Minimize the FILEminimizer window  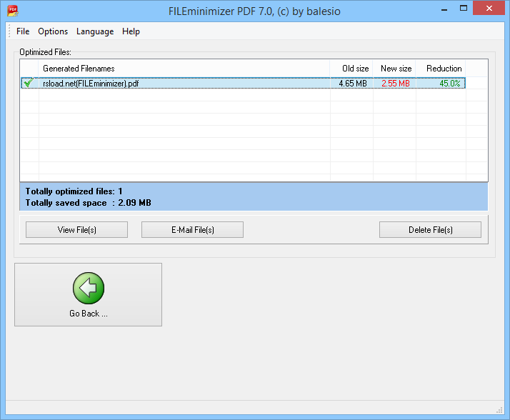pyautogui.click(x=444, y=9)
